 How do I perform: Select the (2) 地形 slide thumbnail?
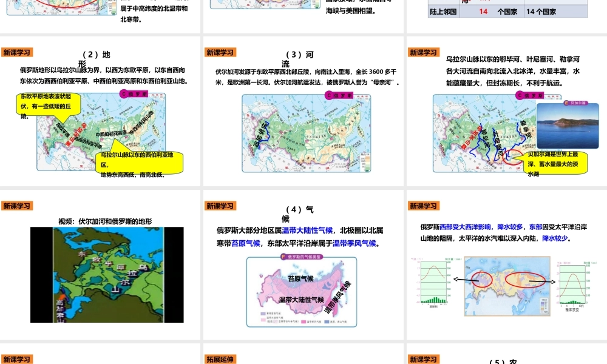(x=100, y=111)
